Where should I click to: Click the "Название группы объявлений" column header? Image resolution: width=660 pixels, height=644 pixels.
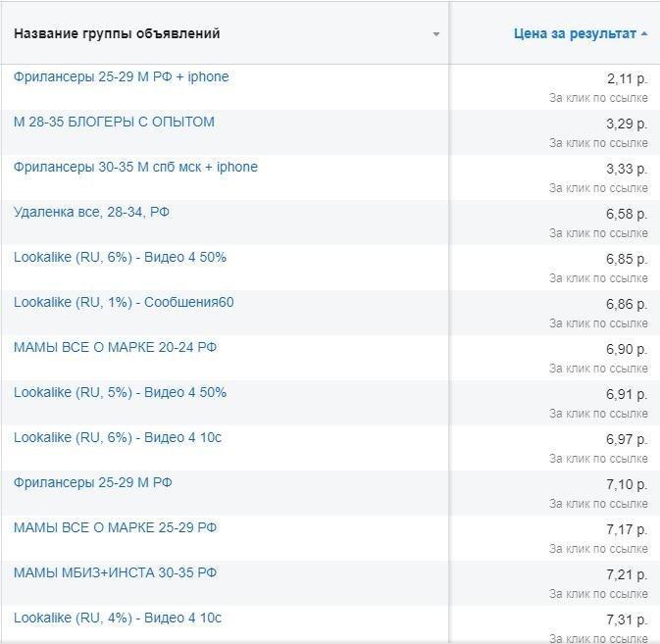tap(117, 33)
